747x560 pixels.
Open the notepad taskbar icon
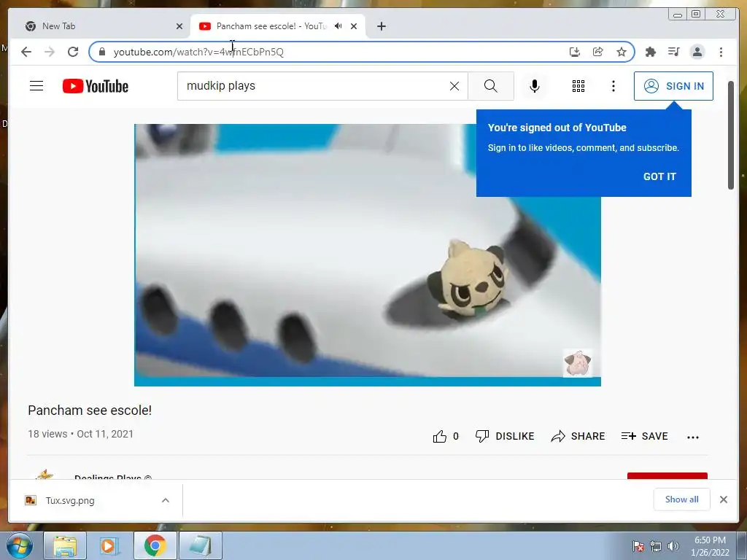pos(201,546)
